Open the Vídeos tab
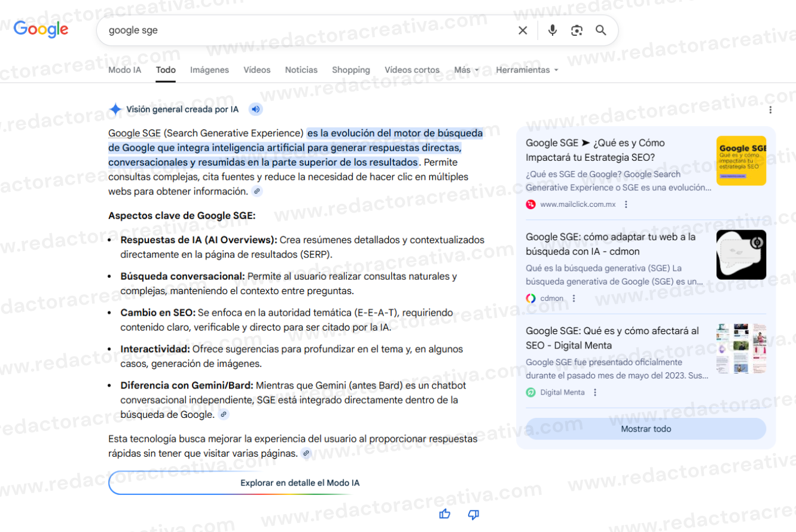Image resolution: width=796 pixels, height=532 pixels. point(257,70)
